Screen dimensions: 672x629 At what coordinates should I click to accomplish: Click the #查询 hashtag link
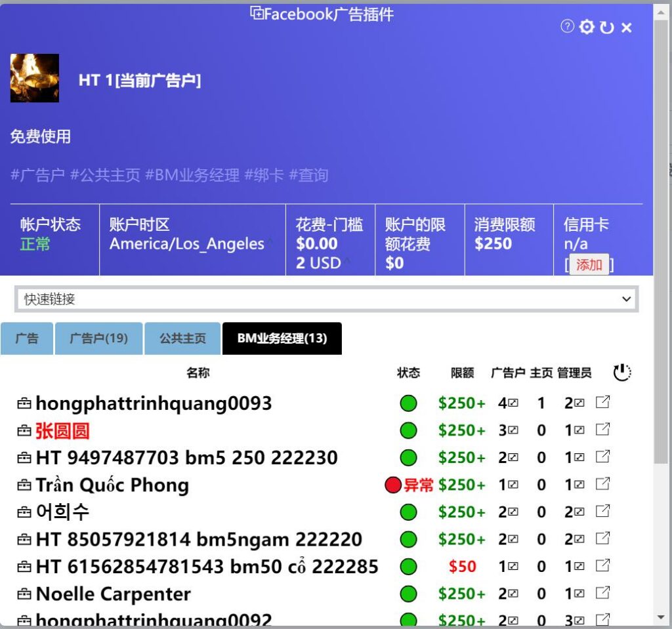point(309,175)
